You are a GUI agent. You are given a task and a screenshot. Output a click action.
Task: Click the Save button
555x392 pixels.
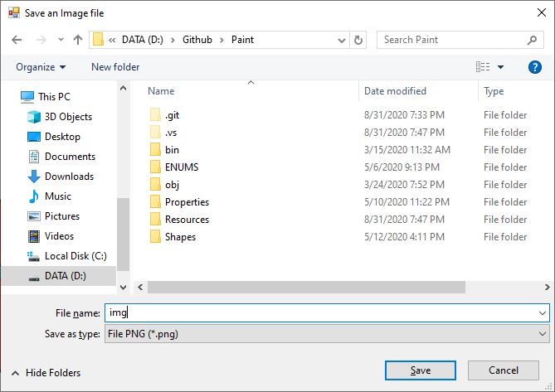[x=421, y=370]
